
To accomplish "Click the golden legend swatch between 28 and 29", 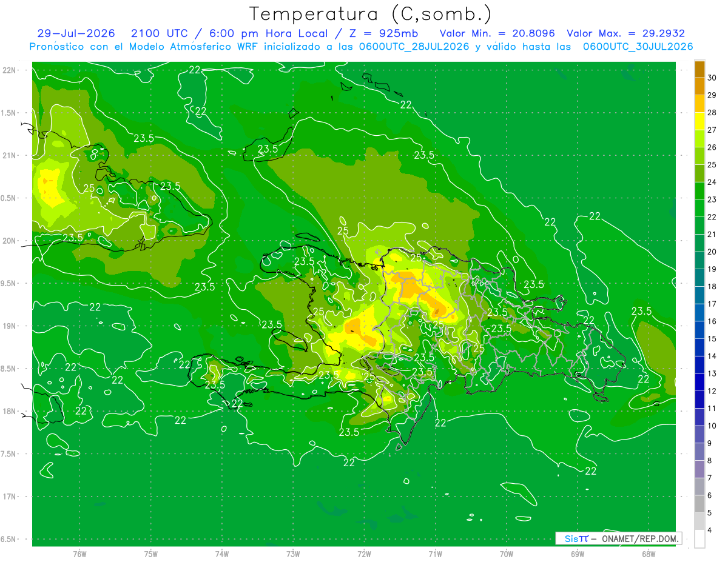I will coord(699,104).
